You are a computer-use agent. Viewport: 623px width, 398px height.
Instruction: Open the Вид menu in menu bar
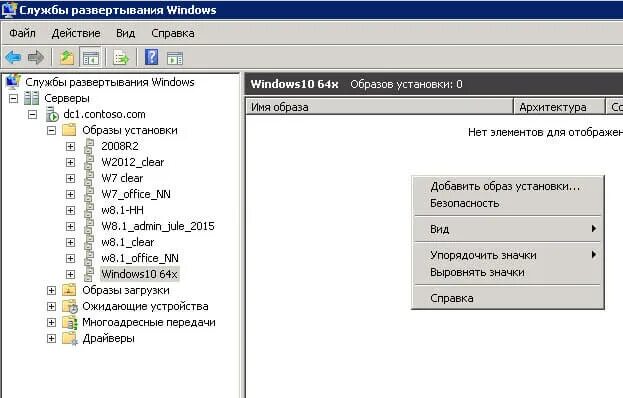[126, 33]
